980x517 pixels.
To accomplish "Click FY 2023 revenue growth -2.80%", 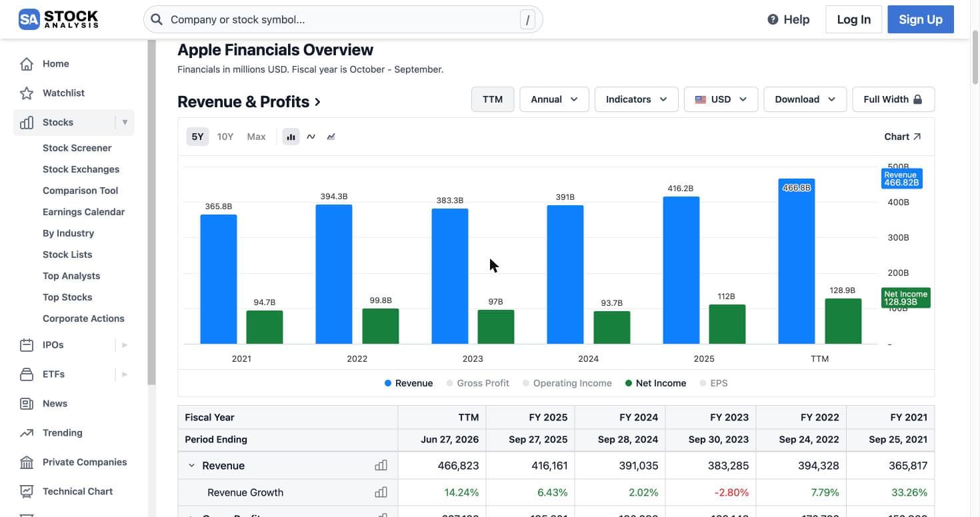I will click(730, 492).
